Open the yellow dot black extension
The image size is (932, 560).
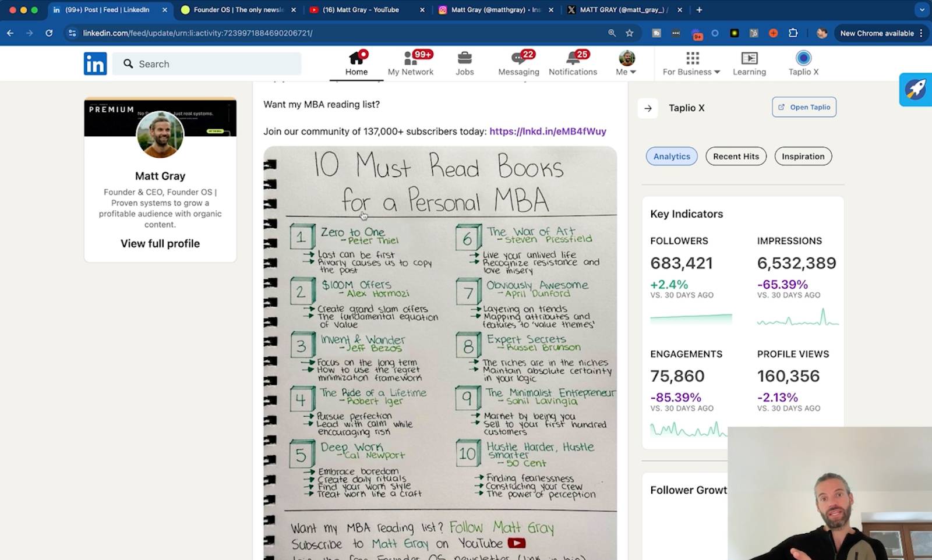coord(735,33)
